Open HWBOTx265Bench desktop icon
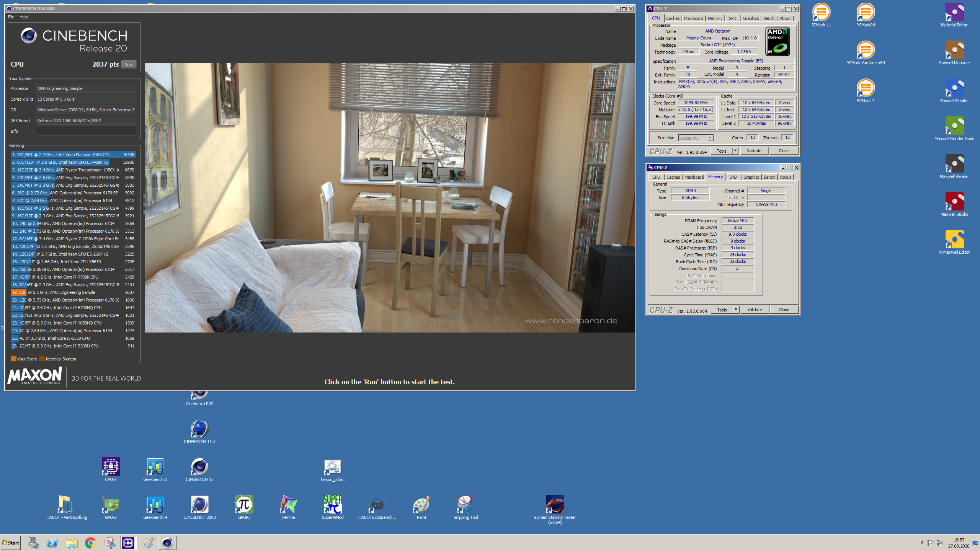 coord(377,507)
